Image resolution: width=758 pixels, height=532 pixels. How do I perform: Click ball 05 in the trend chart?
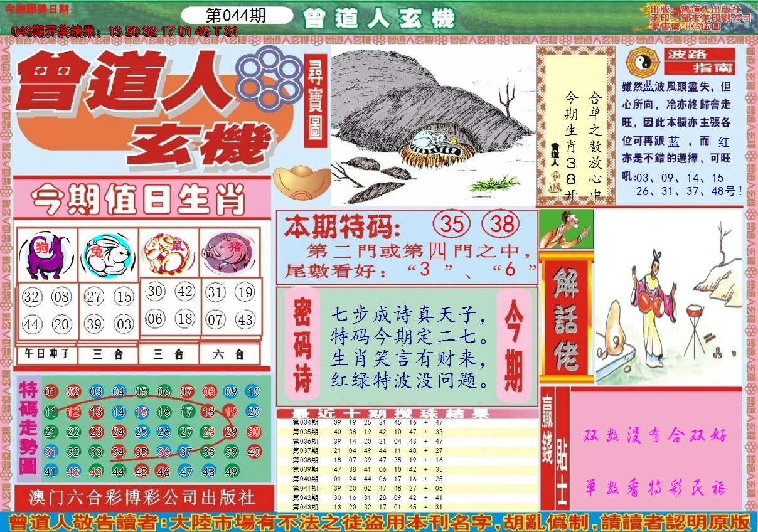[141, 392]
